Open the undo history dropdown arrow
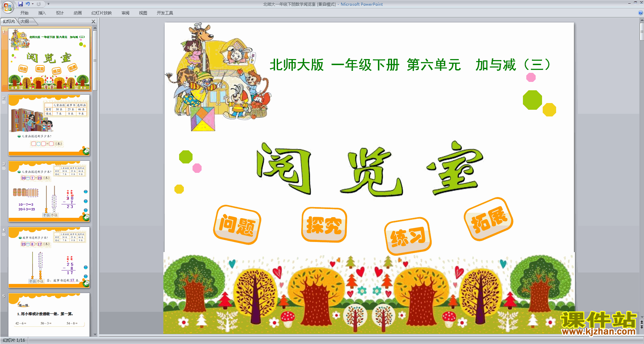 33,4
